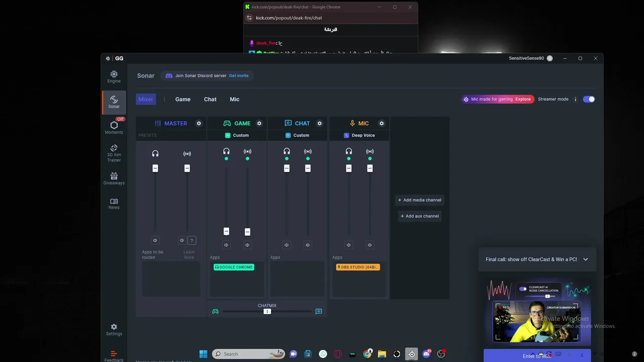Click the game controller icon beside ChatMix
Screen dimensions: 644x362
(215, 311)
